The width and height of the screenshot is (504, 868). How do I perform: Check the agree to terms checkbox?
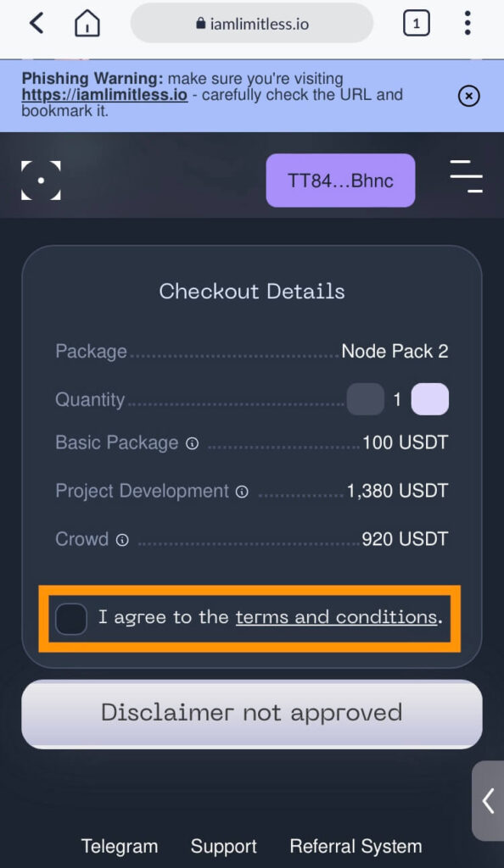[71, 618]
